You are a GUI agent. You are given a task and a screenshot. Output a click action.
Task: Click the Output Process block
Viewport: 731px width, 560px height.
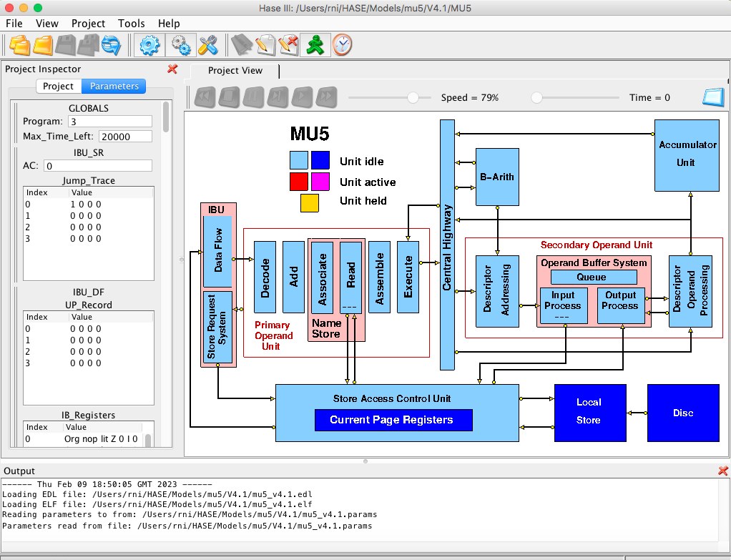pos(621,305)
